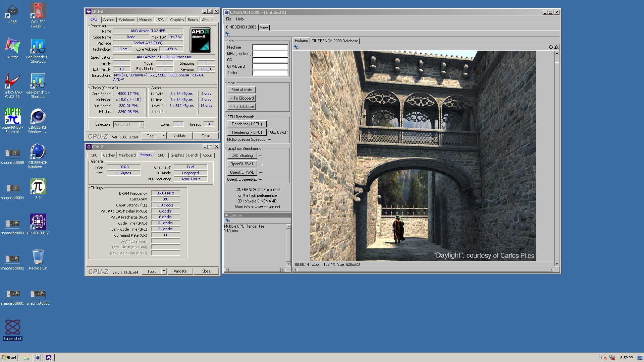Image resolution: width=644 pixels, height=362 pixels.
Task: Open the Start menu
Action: point(9,358)
